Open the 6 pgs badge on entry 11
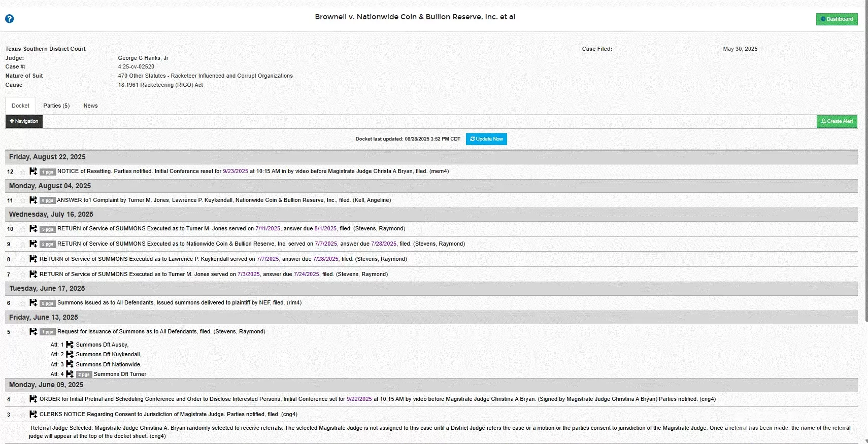The width and height of the screenshot is (868, 444). click(x=47, y=201)
